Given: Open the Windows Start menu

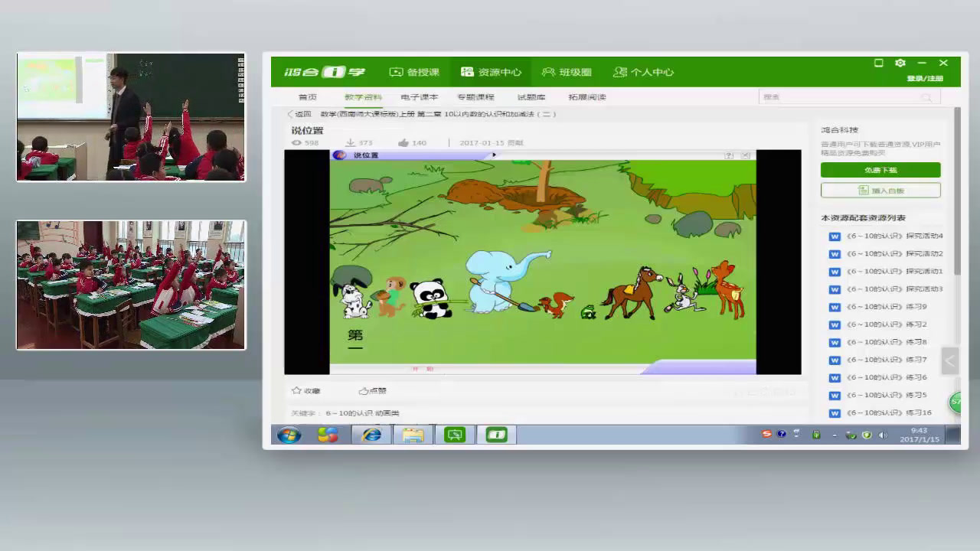Looking at the screenshot, I should (289, 435).
